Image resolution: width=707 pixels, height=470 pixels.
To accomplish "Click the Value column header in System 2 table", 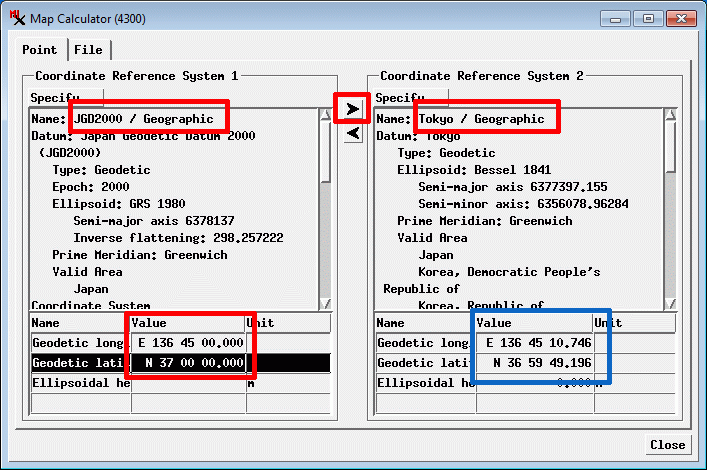I will click(534, 323).
